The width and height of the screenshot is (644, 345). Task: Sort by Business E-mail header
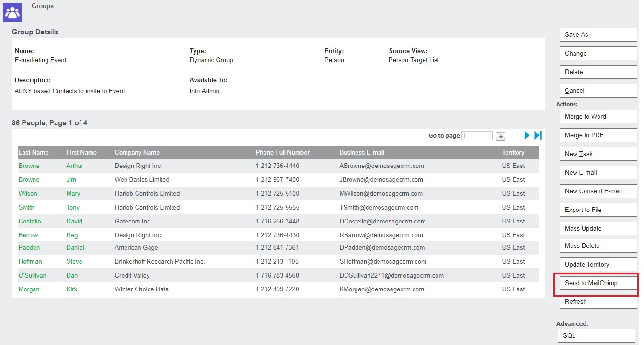tap(362, 152)
